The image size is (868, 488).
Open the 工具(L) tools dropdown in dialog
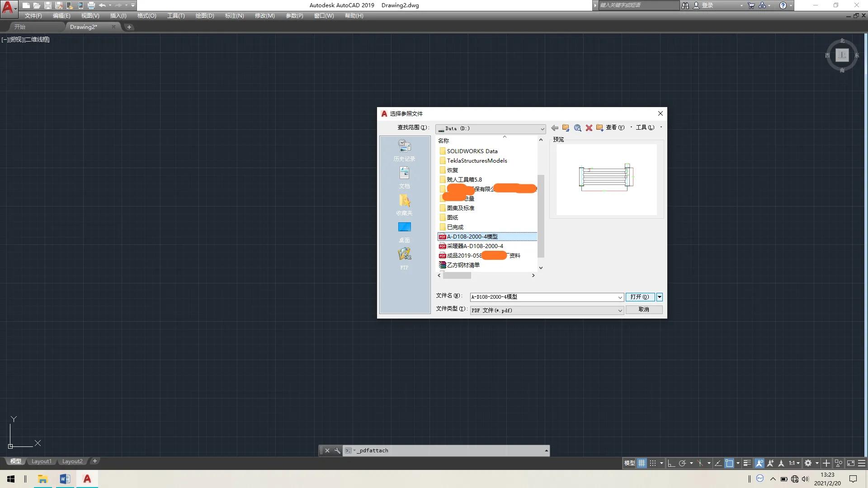(649, 128)
